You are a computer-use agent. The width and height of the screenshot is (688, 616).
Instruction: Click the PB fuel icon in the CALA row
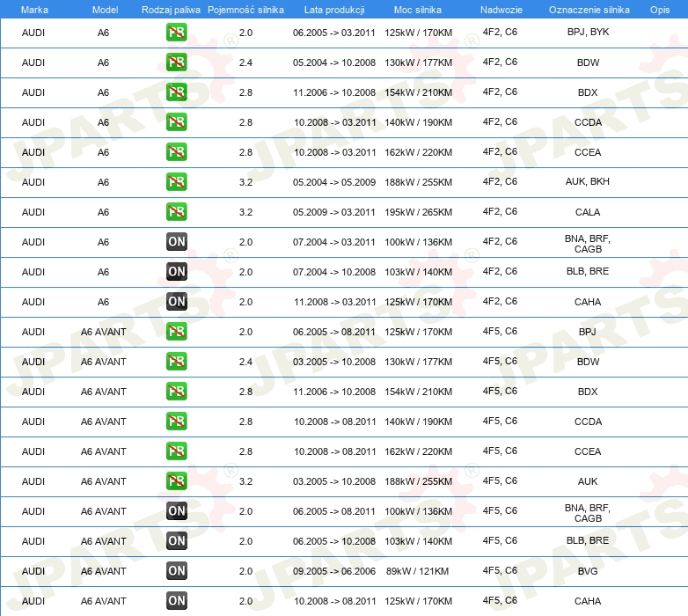coord(177,212)
